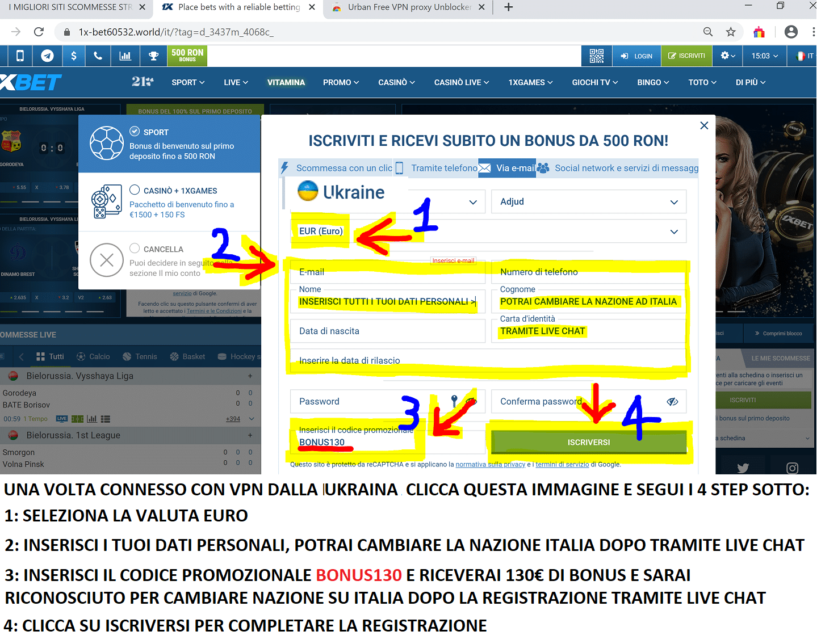Expand Bielorussia. 1st League with plus
Screen dimensions: 821x644
(x=250, y=435)
